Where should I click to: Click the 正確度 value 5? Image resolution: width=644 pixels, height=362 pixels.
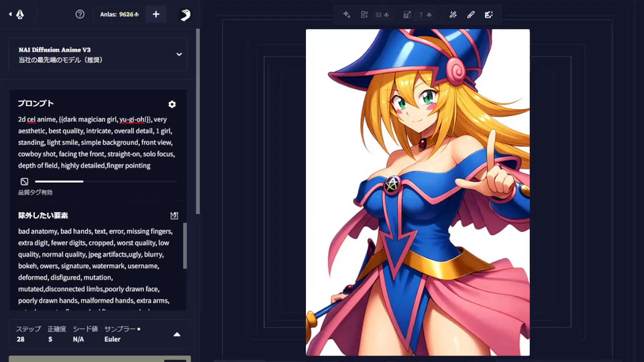click(x=50, y=339)
